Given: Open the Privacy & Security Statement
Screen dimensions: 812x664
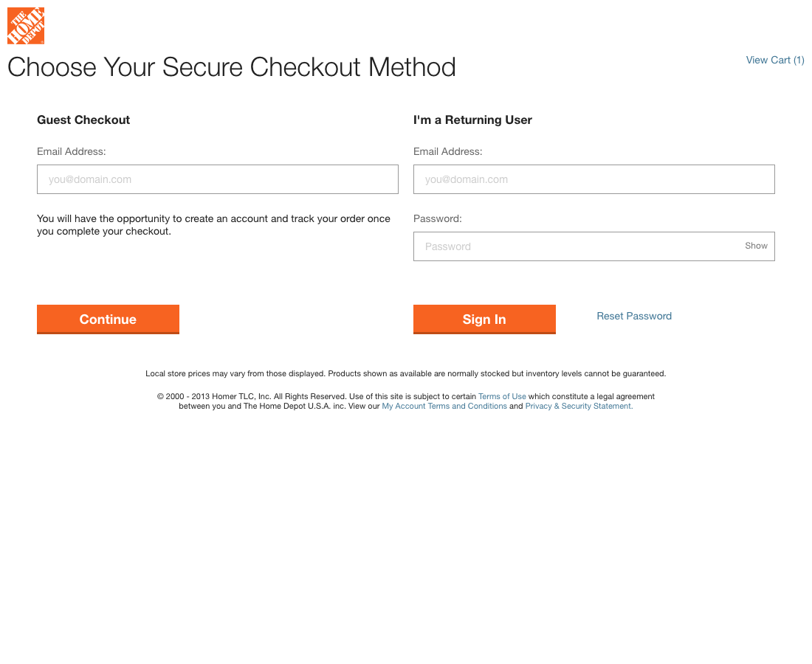Looking at the screenshot, I should tap(577, 406).
